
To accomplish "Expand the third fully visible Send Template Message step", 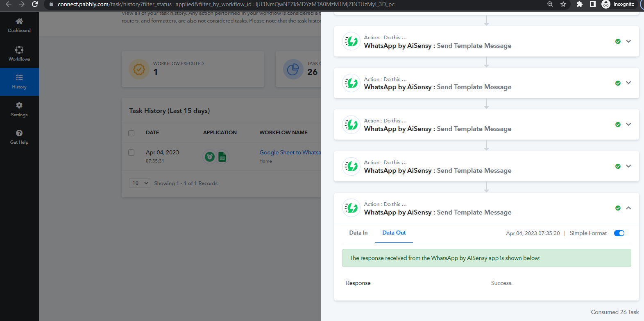I will (x=628, y=124).
